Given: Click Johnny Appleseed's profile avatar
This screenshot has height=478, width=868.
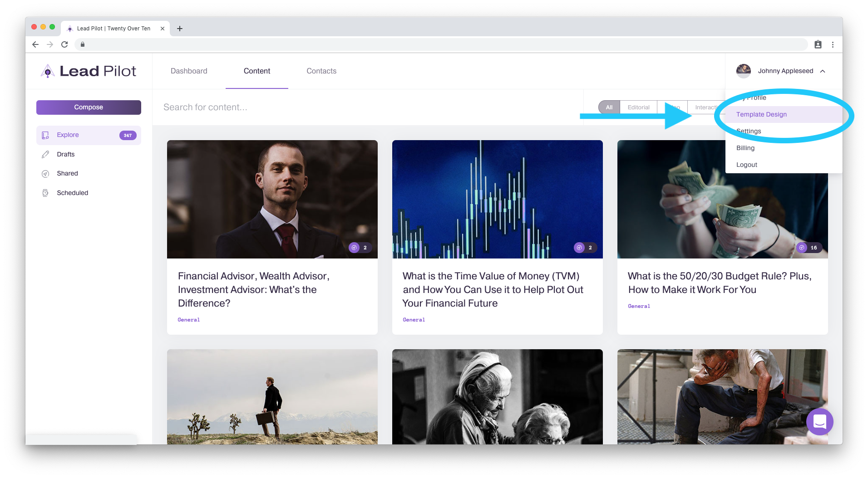Looking at the screenshot, I should [744, 71].
